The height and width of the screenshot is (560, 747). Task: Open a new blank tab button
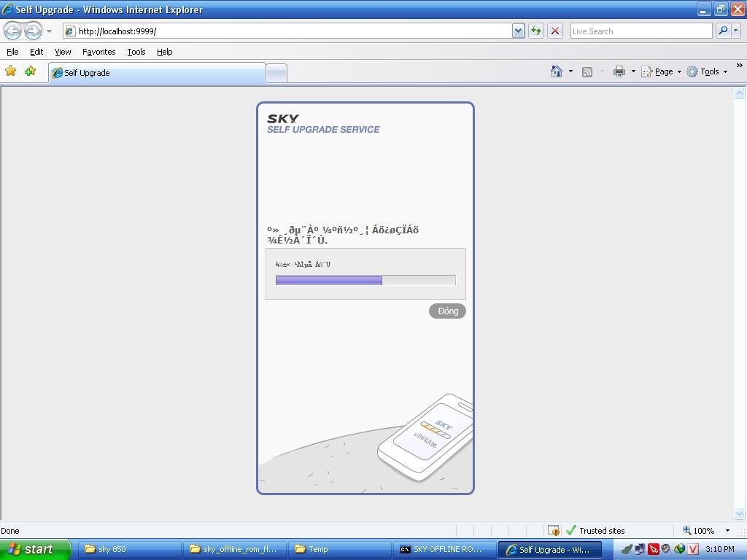coord(276,74)
